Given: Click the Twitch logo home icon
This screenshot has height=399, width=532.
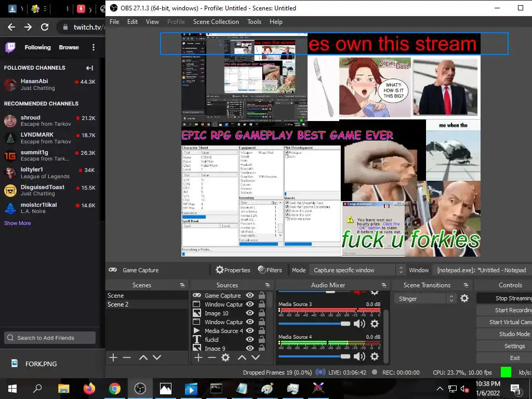Looking at the screenshot, I should click(x=10, y=47).
